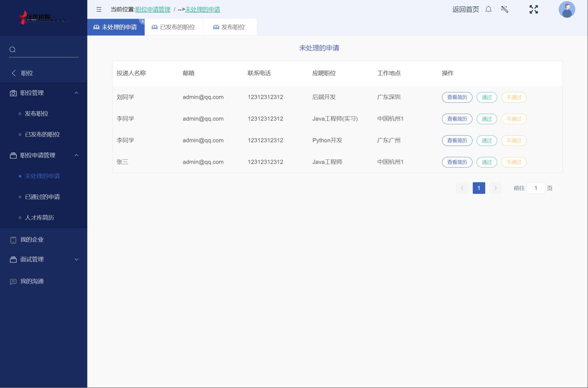Click the page number jump input
Viewport: 588px width, 388px height.
[535, 188]
